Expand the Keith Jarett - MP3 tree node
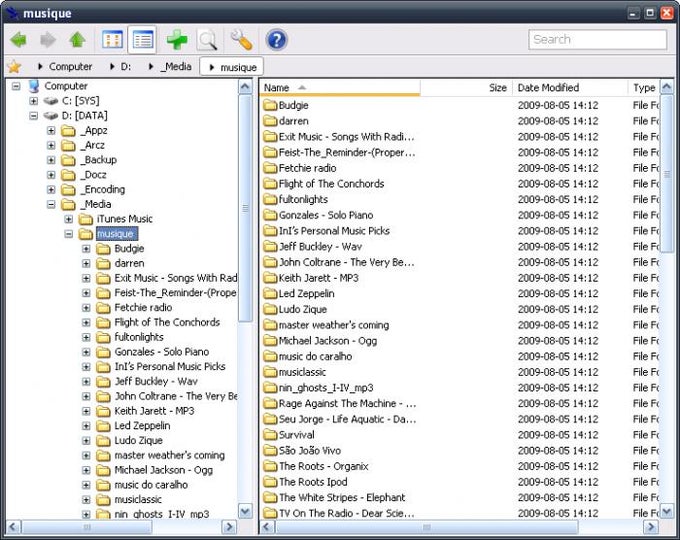The image size is (680, 540). pos(86,411)
